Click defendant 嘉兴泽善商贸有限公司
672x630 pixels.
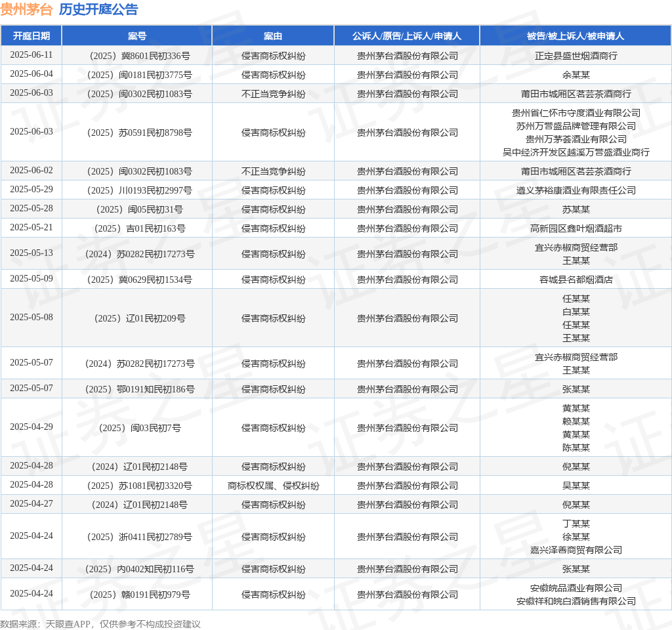576,550
